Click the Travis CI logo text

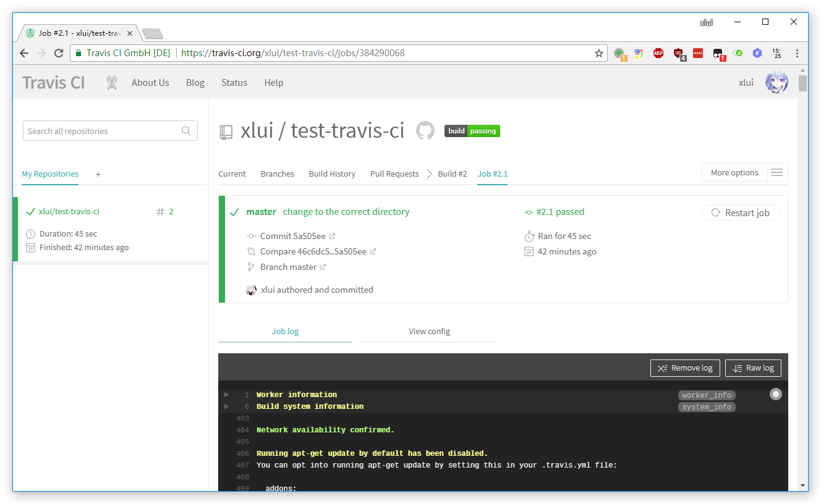[53, 83]
